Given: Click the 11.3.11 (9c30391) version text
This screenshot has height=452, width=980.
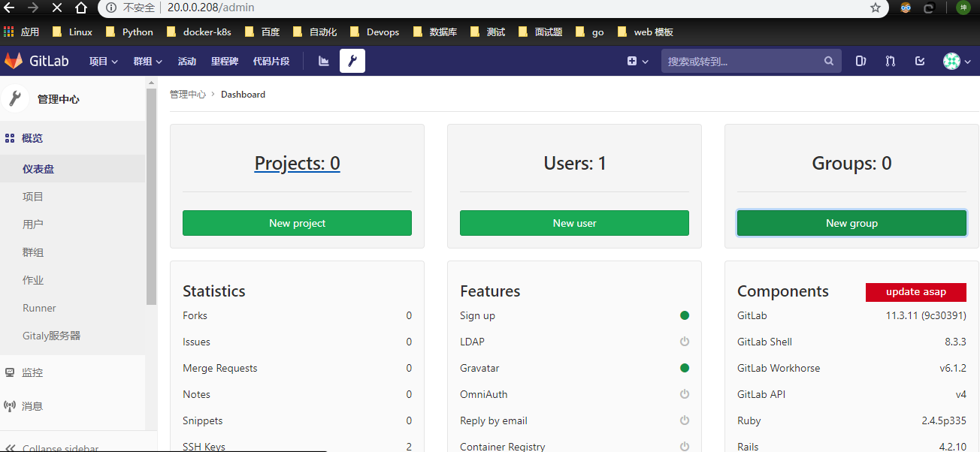Looking at the screenshot, I should click(926, 315).
